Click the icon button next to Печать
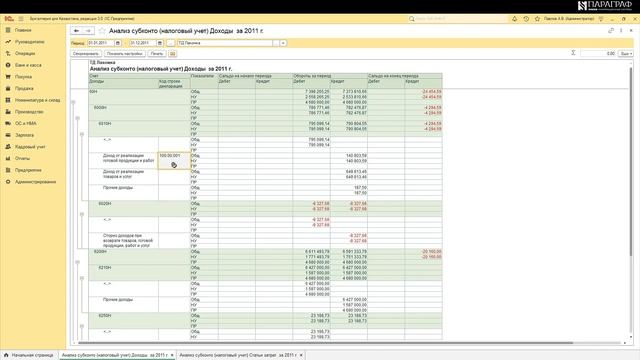640x360 pixels. (172, 53)
